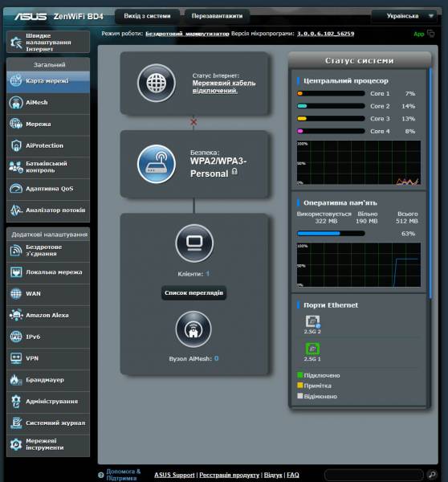Image resolution: width=448 pixels, height=482 pixels.
Task: Click the Core 4 CPU usage bar
Action: (331, 131)
